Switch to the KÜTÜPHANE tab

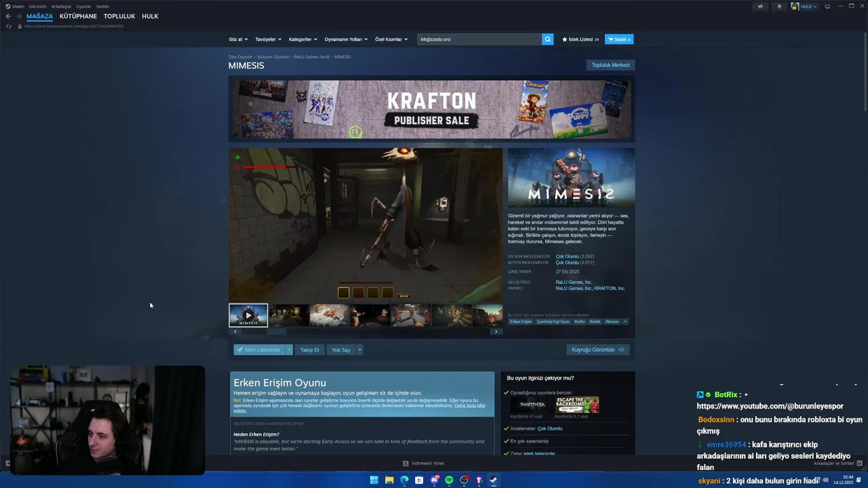pyautogui.click(x=78, y=16)
